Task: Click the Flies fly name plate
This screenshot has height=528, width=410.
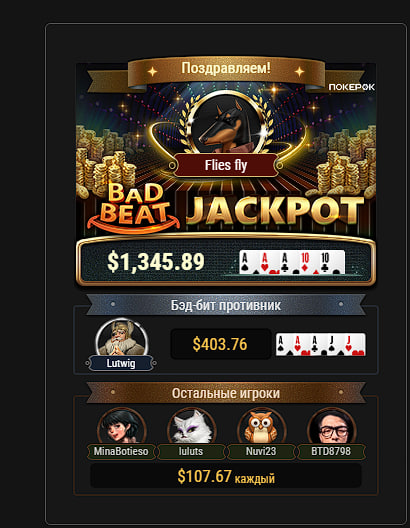Action: pyautogui.click(x=226, y=165)
